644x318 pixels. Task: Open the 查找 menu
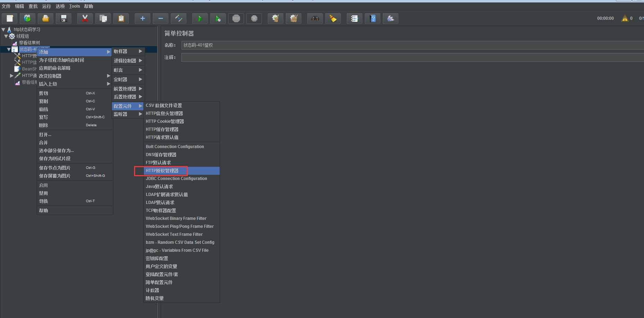click(33, 6)
